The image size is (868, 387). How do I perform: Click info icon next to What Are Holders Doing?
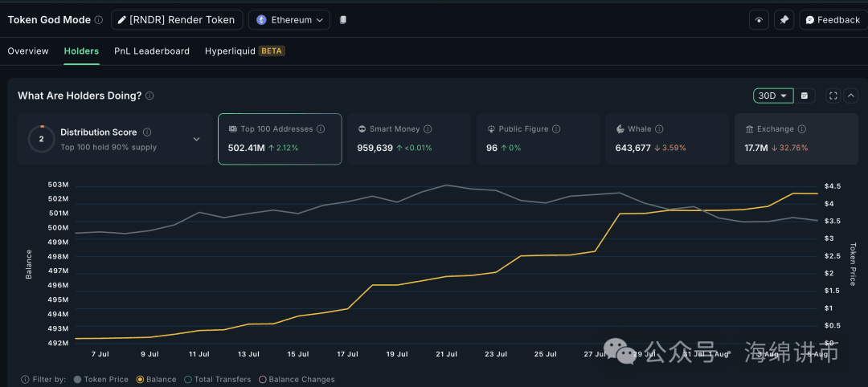149,96
